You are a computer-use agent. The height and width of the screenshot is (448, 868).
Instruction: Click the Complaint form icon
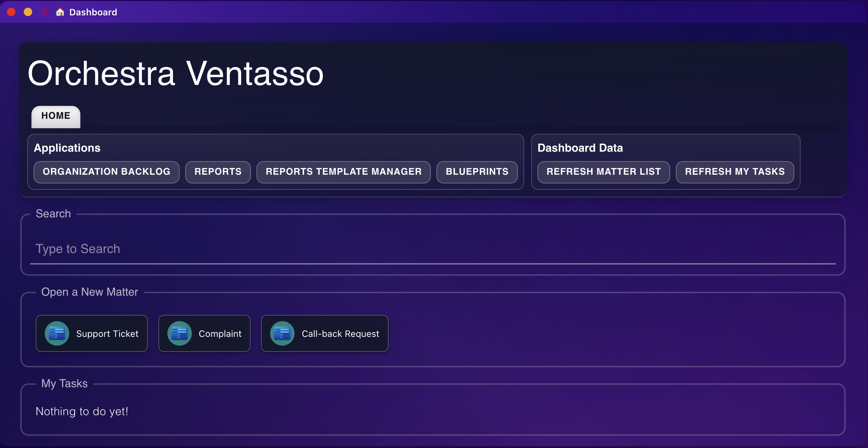tap(180, 333)
